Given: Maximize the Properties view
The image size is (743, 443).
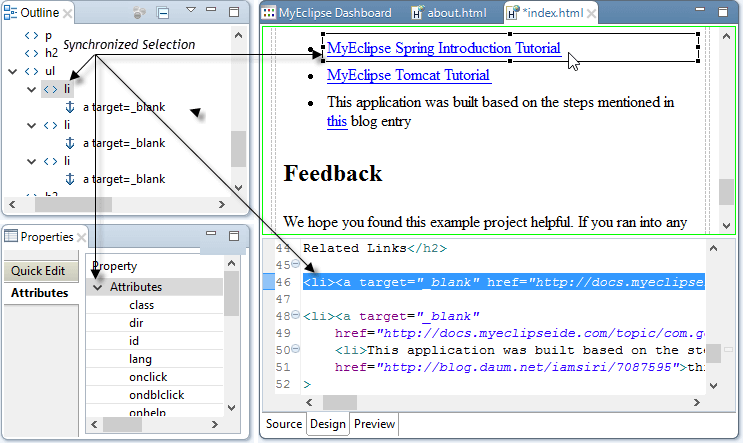Looking at the screenshot, I should click(x=234, y=236).
